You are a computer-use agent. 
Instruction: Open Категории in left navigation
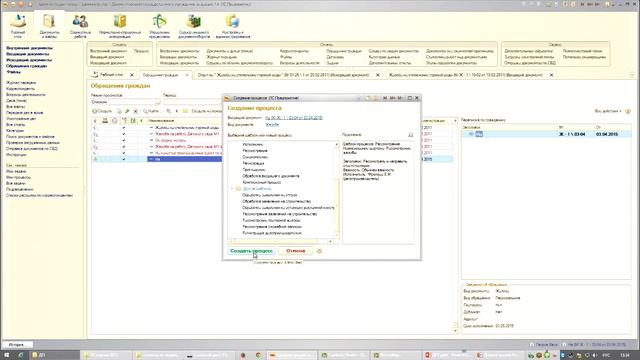point(15,131)
